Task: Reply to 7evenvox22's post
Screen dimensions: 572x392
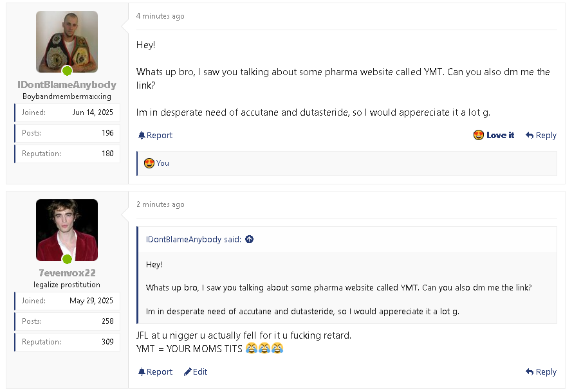Action: click(x=540, y=371)
